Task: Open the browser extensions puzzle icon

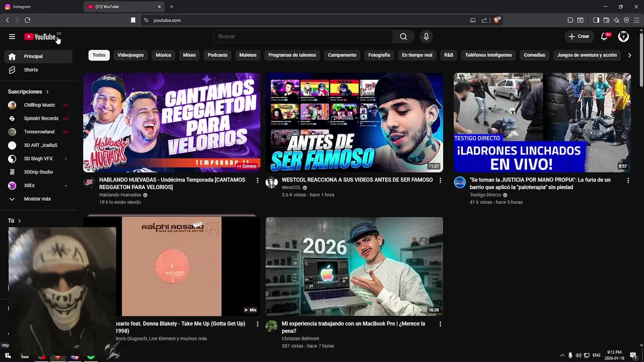Action: (570, 20)
